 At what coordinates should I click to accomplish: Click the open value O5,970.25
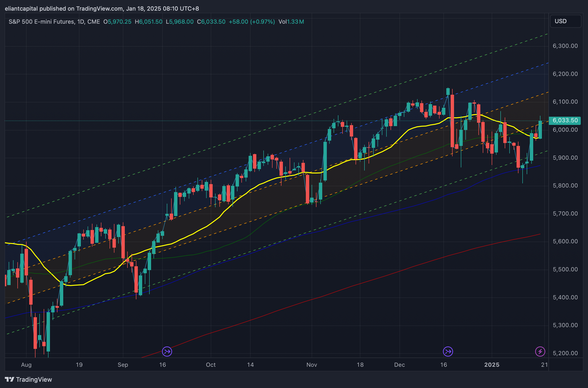tap(117, 22)
